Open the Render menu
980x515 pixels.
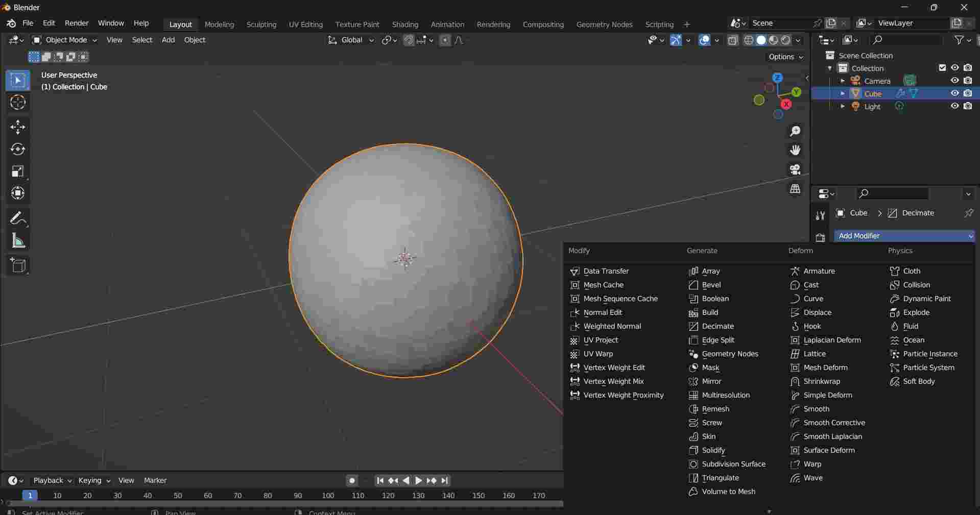[x=77, y=23]
